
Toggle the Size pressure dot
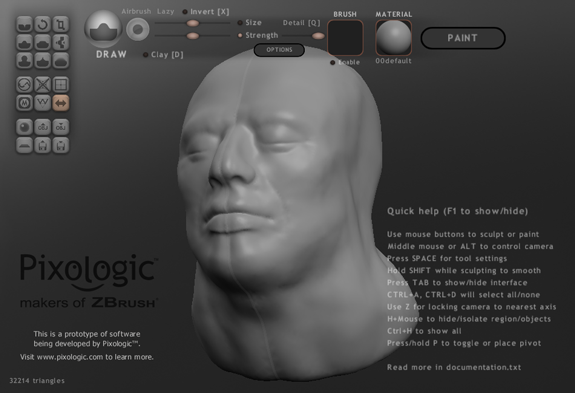[x=240, y=23]
